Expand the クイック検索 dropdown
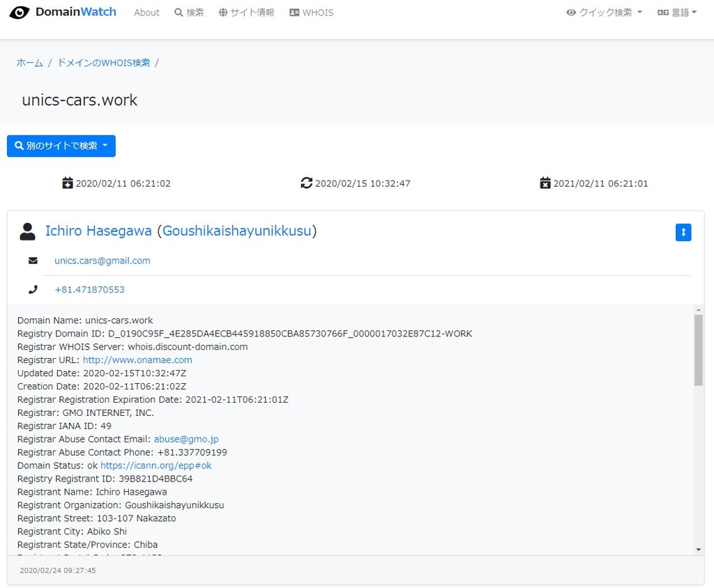This screenshot has height=588, width=714. pos(605,13)
